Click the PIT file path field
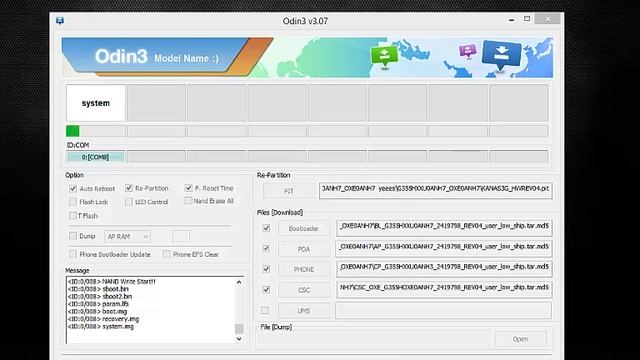The height and width of the screenshot is (360, 640). click(436, 191)
